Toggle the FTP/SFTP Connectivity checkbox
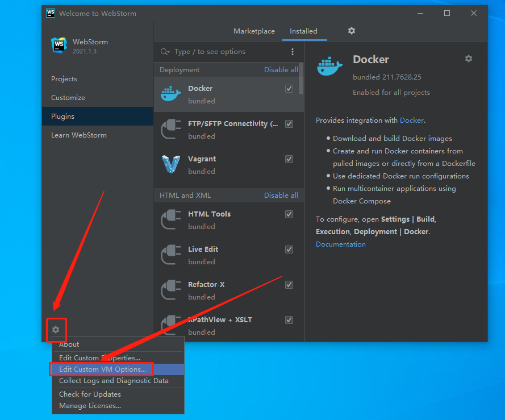 tap(289, 124)
